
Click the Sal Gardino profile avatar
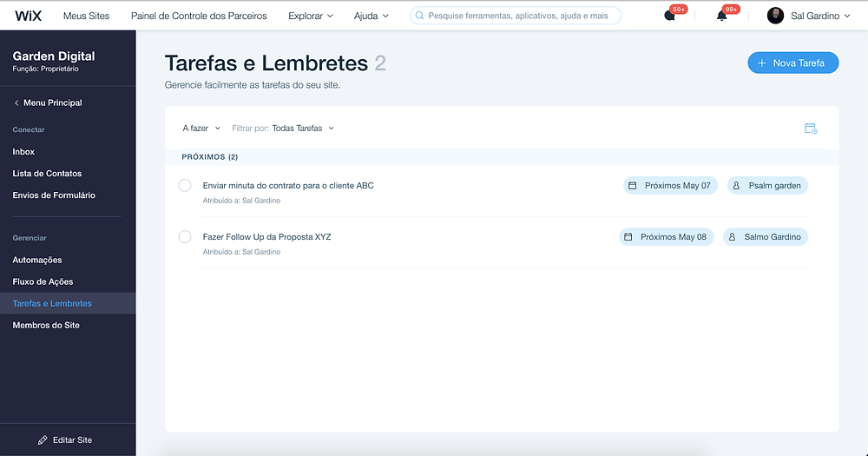(x=775, y=16)
